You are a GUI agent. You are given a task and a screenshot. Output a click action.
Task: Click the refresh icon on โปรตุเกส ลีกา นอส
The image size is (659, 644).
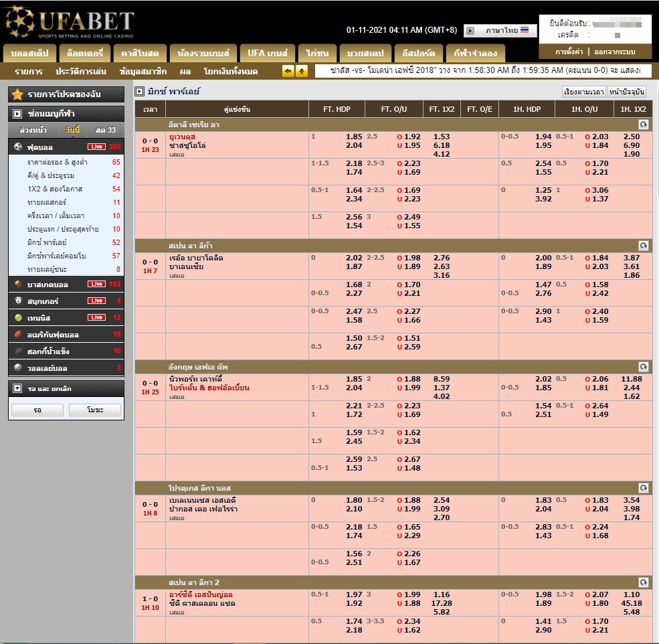(644, 488)
